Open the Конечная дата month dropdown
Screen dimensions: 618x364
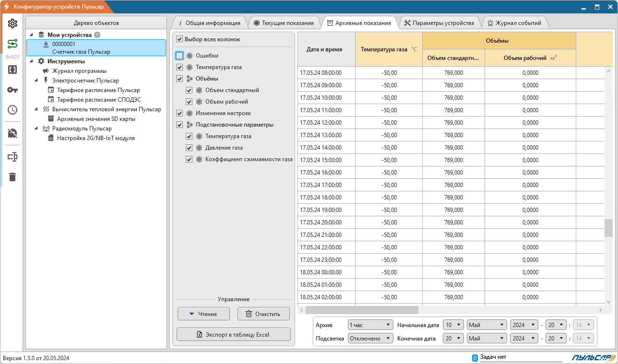pos(487,339)
